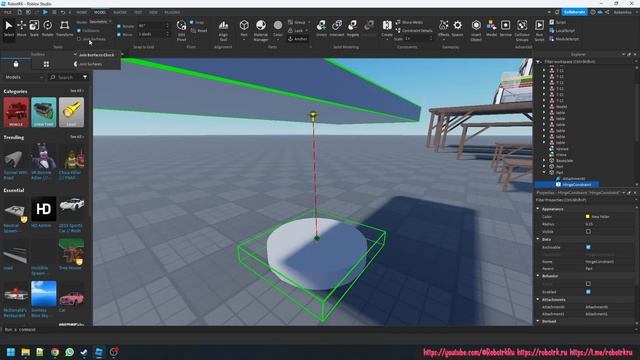
Task: Open the Insert Object dialog
Action: point(476,30)
